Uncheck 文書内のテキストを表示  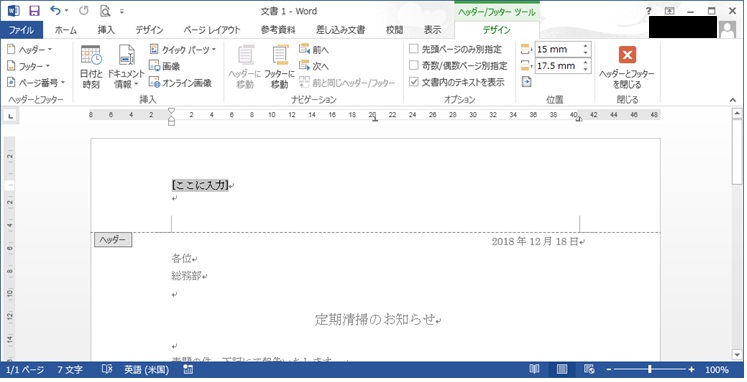pos(414,82)
